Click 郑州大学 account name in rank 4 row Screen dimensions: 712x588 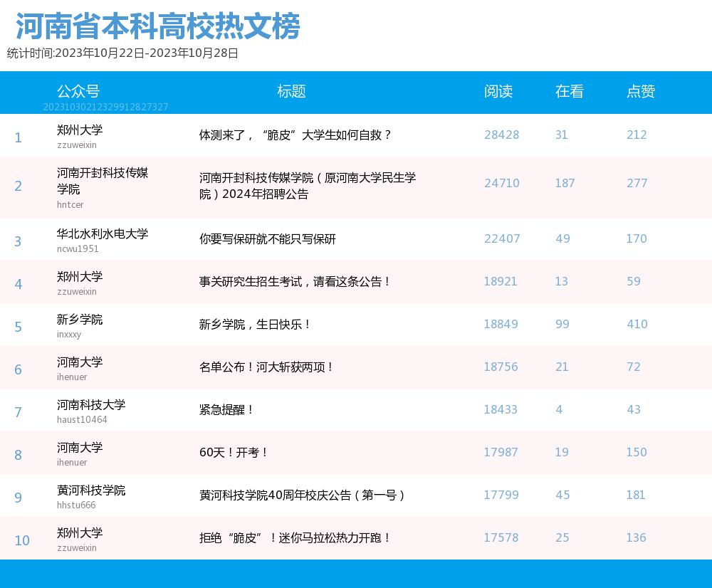click(80, 276)
